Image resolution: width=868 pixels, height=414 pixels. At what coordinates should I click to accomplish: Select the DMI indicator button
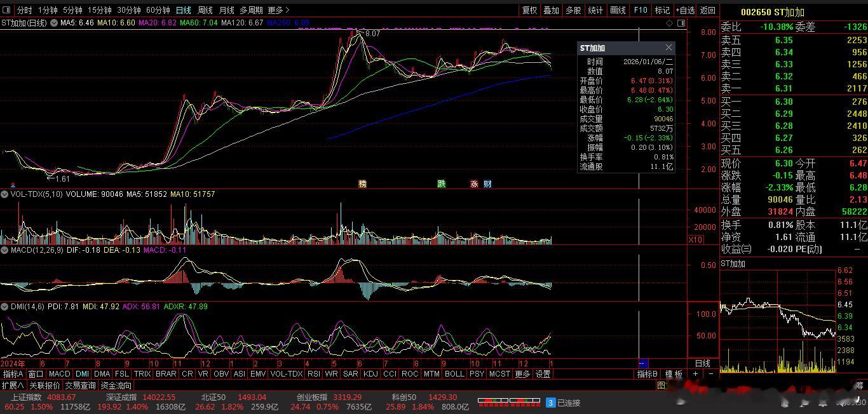tap(83, 374)
